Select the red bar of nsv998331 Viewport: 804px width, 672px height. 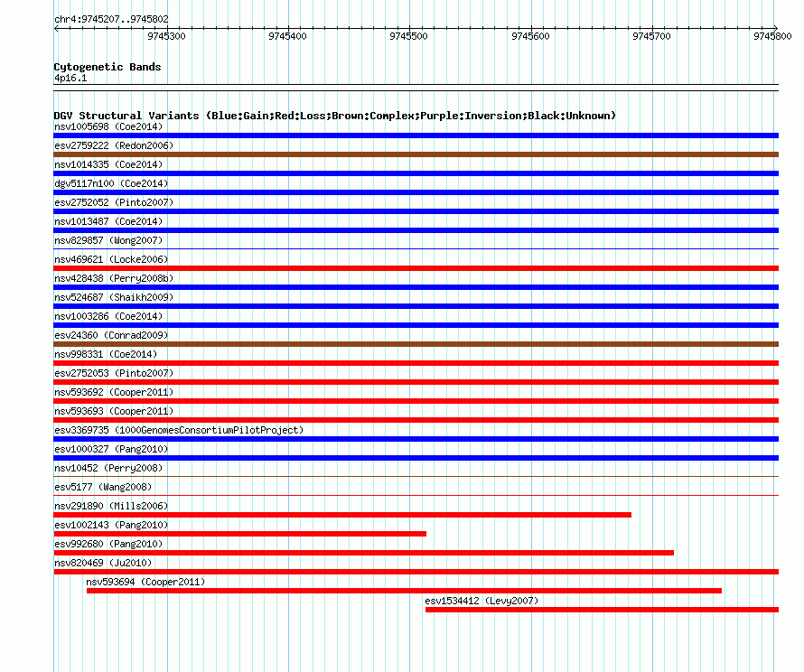[416, 363]
